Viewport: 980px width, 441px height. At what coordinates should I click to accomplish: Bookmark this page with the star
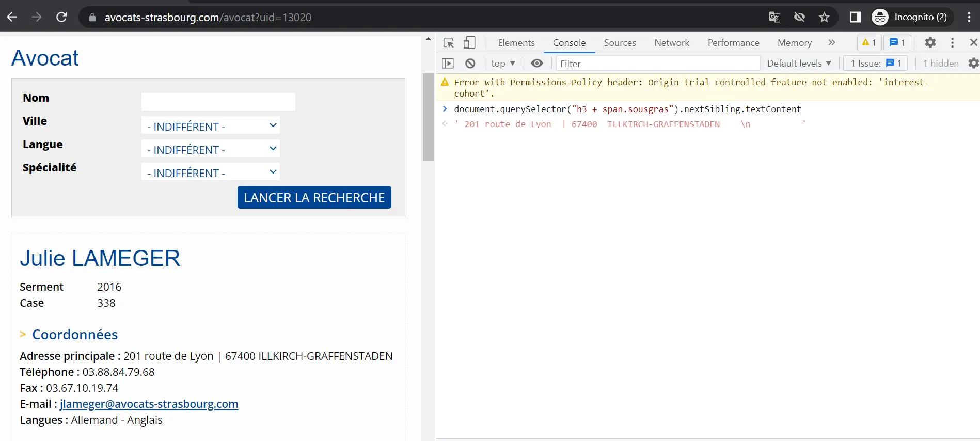(824, 17)
